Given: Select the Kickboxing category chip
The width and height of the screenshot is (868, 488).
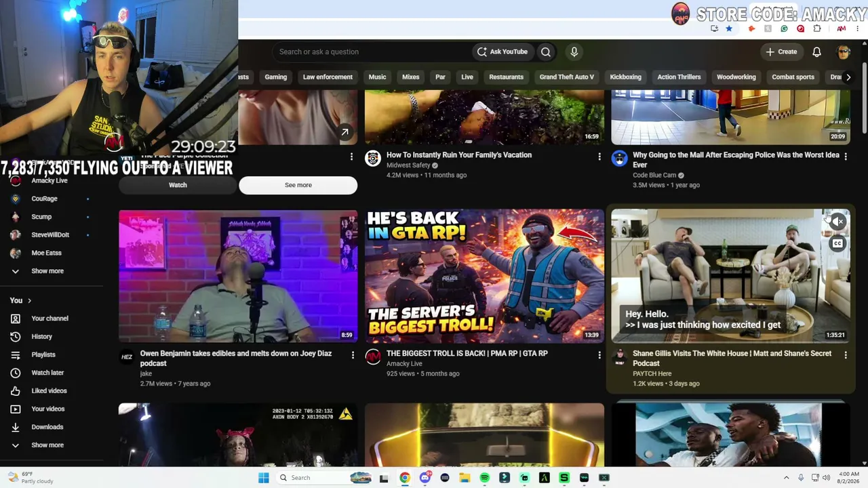Looking at the screenshot, I should click(x=625, y=77).
